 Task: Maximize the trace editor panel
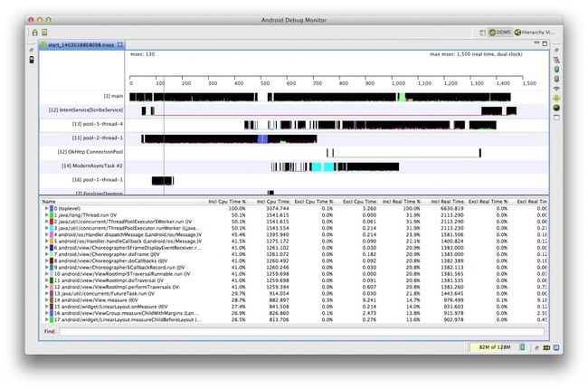click(544, 43)
